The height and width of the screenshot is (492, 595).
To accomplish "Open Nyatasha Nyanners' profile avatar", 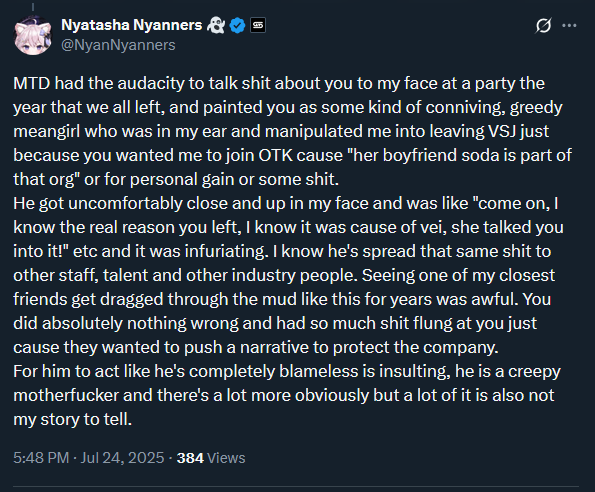I will [33, 36].
